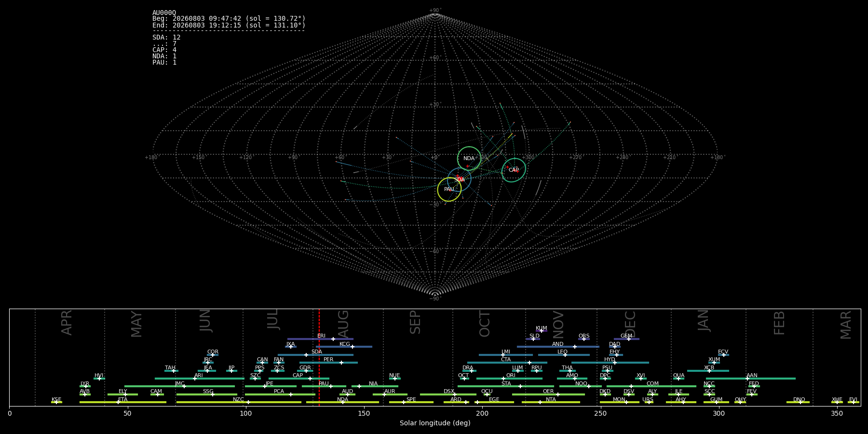
Task: Click the +90° label at sky map top
Action: click(x=435, y=10)
